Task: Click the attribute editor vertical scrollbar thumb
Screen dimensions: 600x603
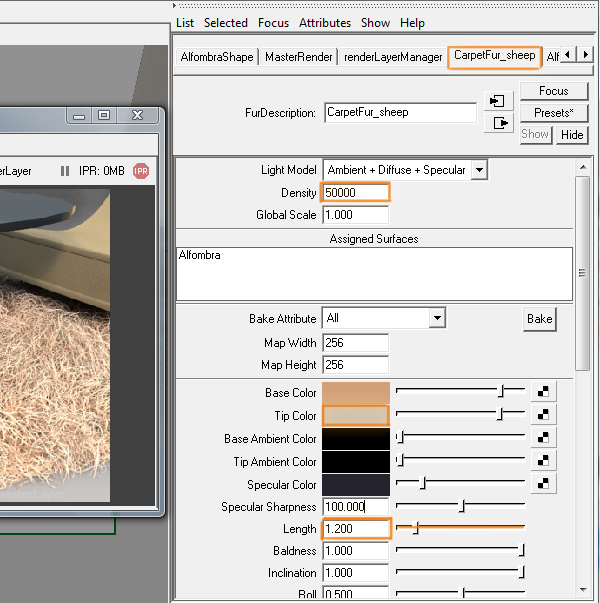Action: pos(583,273)
